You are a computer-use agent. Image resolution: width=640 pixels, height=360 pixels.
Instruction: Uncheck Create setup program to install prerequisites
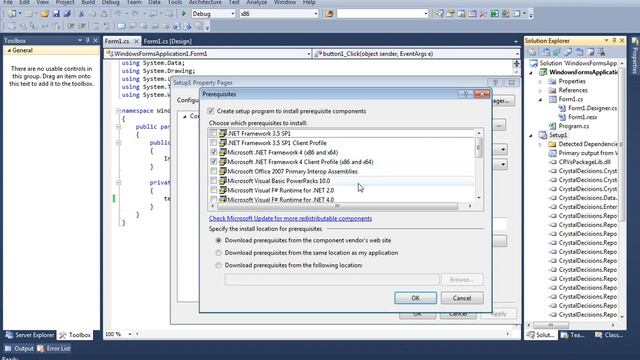pyautogui.click(x=211, y=111)
